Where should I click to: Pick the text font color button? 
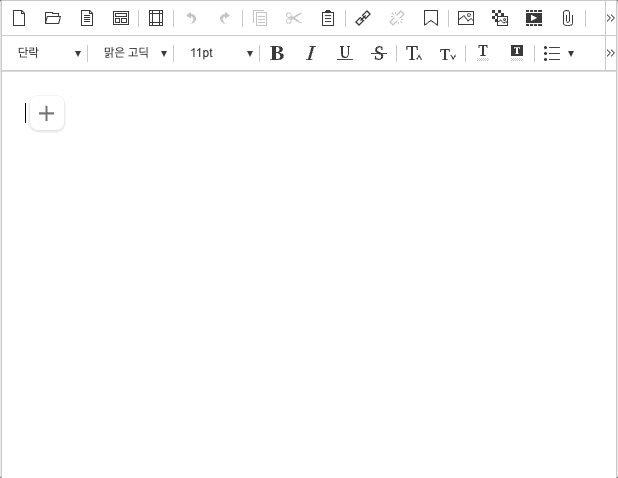pyautogui.click(x=483, y=53)
